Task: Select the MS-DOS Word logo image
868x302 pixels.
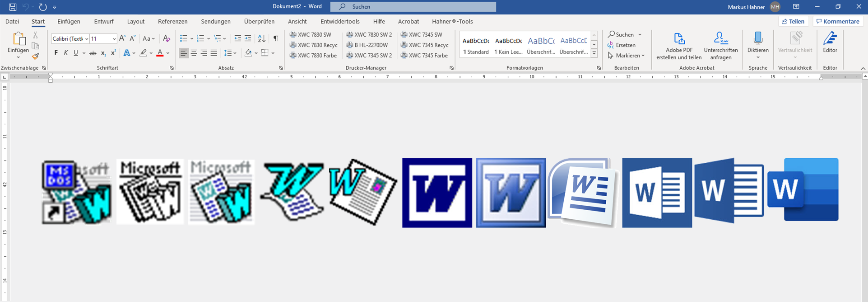Action: 76,193
